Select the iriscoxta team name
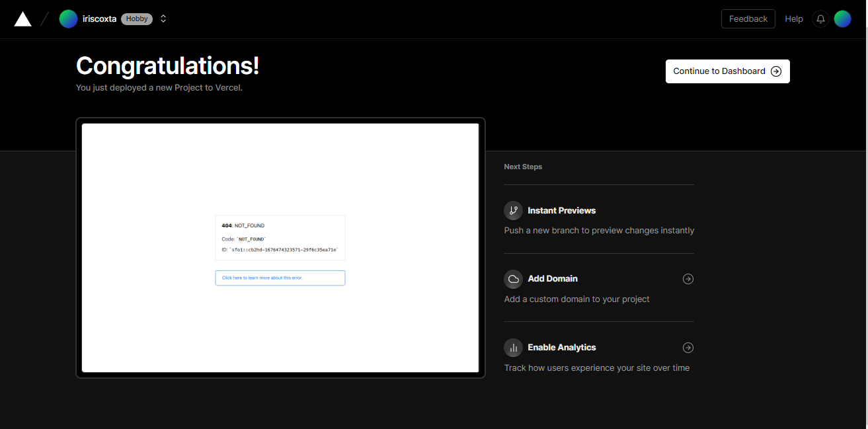The width and height of the screenshot is (868, 429). pos(99,19)
